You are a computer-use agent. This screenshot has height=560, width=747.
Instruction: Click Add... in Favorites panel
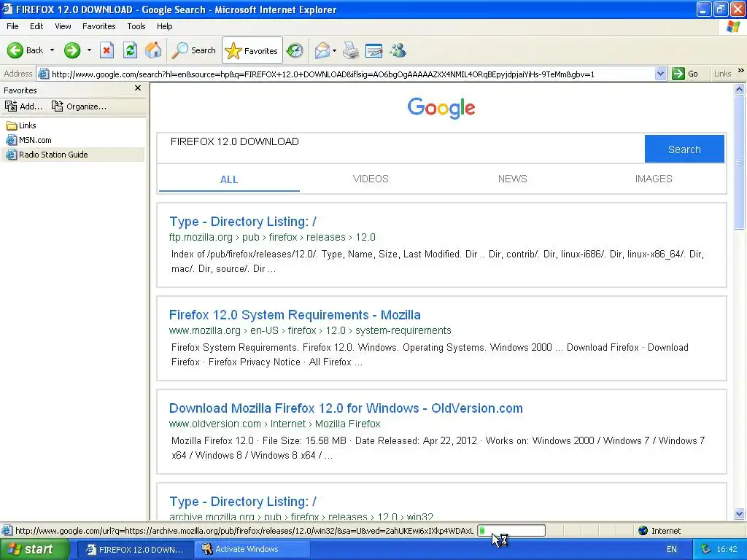[24, 106]
